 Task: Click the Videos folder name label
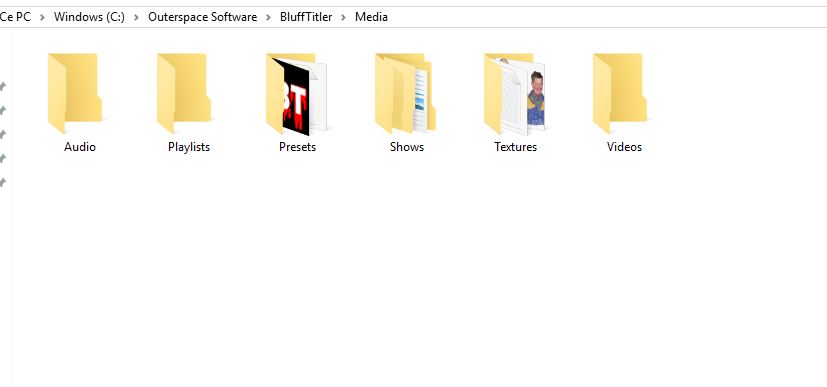624,147
